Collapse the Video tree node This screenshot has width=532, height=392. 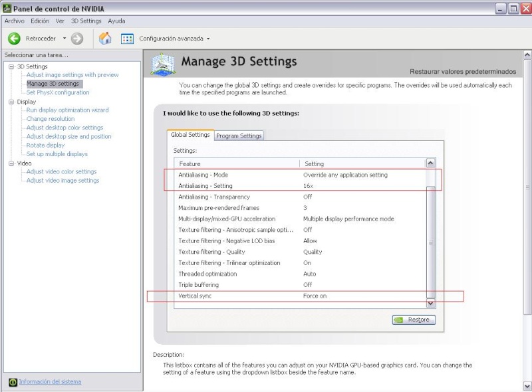tap(11, 163)
